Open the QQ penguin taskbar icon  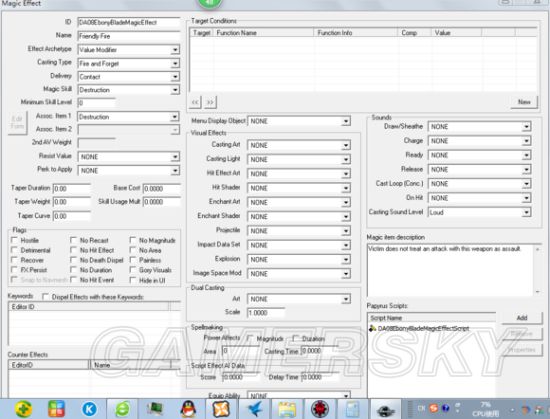(x=188, y=409)
